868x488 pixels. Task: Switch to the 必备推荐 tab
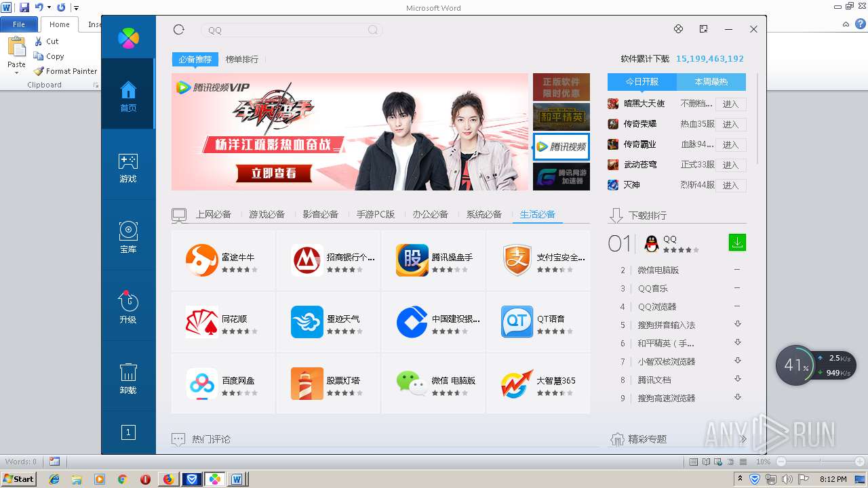(x=195, y=60)
